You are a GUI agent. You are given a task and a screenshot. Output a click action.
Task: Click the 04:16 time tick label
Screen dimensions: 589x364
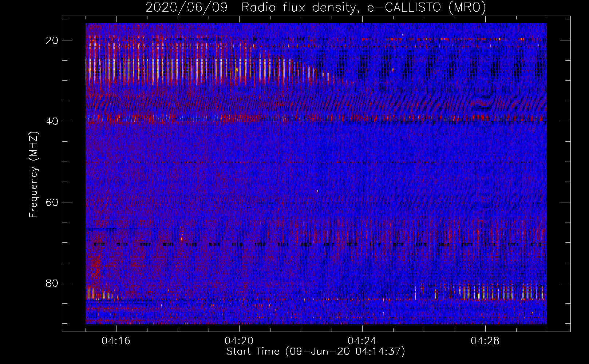coord(116,341)
